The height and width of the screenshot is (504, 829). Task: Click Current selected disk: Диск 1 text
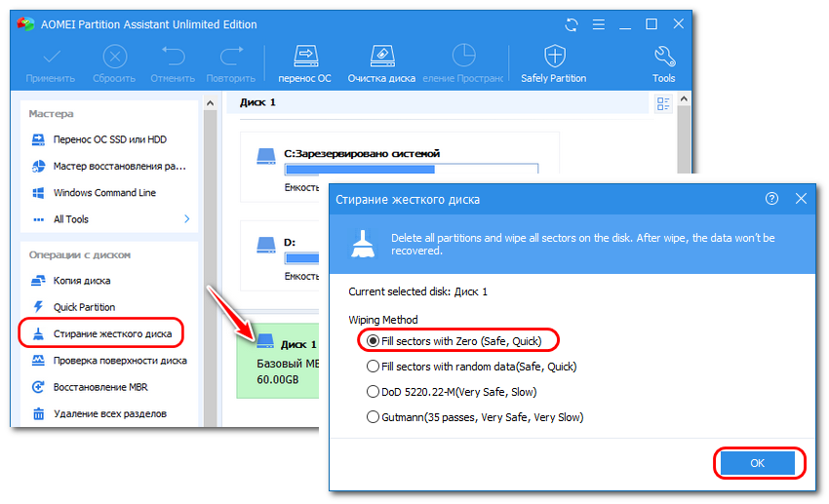pyautogui.click(x=418, y=291)
